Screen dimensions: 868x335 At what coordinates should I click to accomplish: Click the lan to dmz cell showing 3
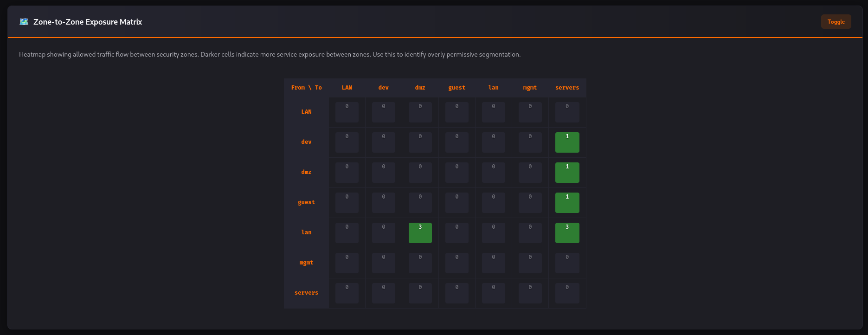click(420, 233)
